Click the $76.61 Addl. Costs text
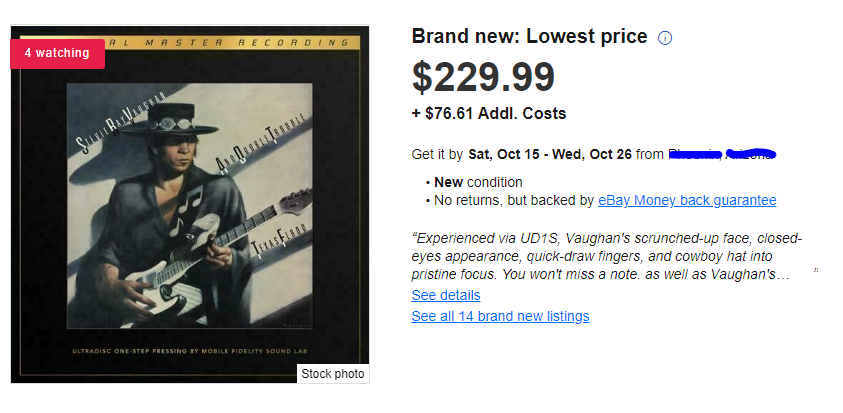 489,114
